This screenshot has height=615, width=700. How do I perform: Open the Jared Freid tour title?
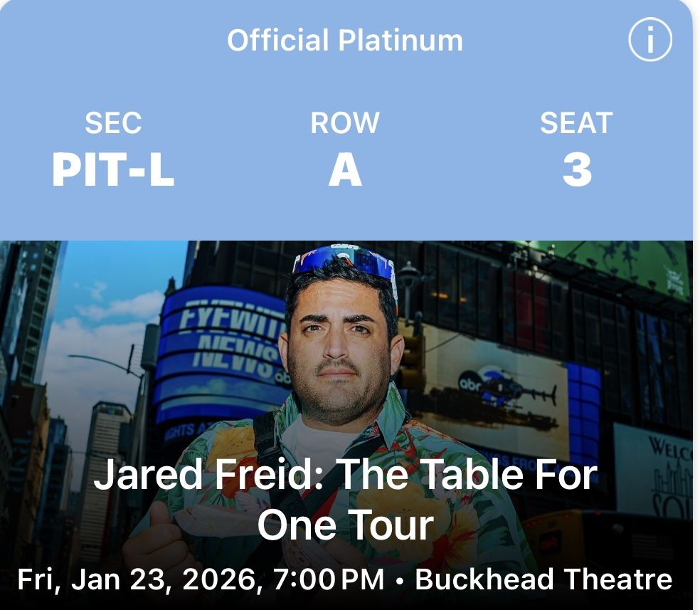345,499
